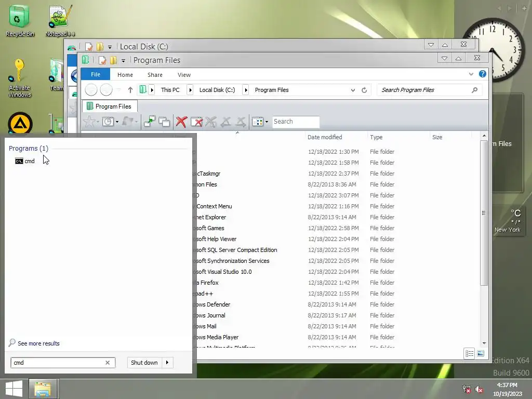Click the window-with-red-X toolbar icon
The width and height of the screenshot is (532, 399).
click(x=196, y=122)
